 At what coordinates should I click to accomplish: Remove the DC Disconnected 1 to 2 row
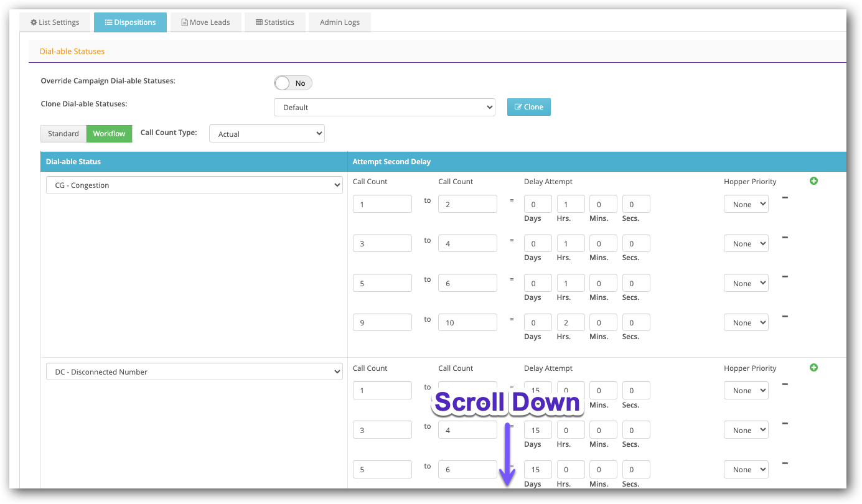pyautogui.click(x=785, y=385)
